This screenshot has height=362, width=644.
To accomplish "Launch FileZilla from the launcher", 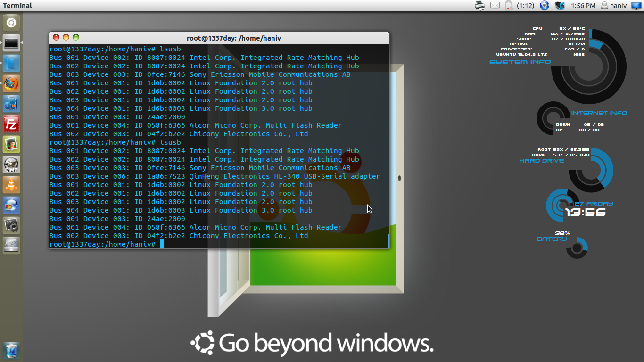I will (11, 124).
